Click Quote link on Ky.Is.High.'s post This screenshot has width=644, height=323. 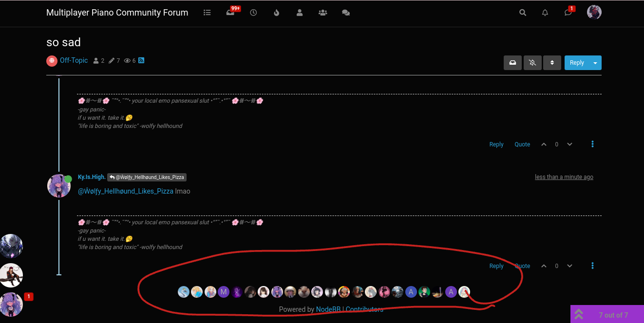522,266
